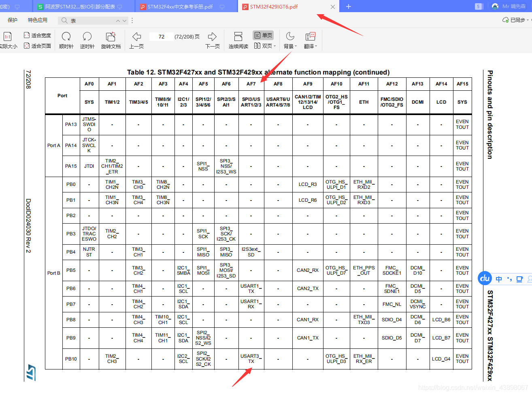The height and width of the screenshot is (395, 532).
Task: Click the LCD_R3 cell in PB0 row
Action: coord(307,184)
